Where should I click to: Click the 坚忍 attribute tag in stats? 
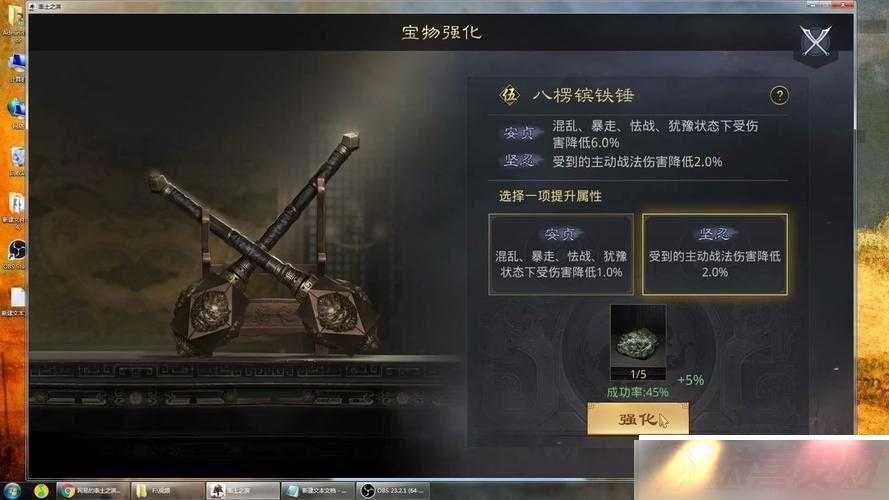point(520,161)
